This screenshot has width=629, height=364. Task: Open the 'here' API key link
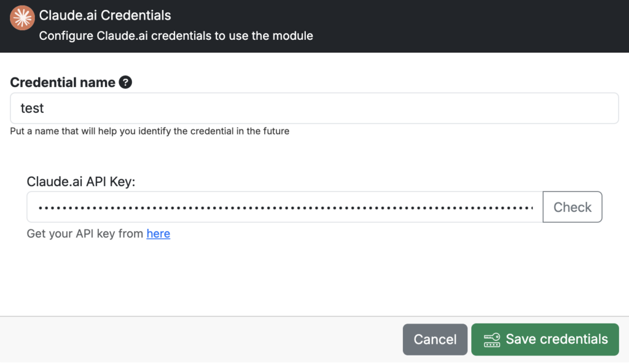158,234
